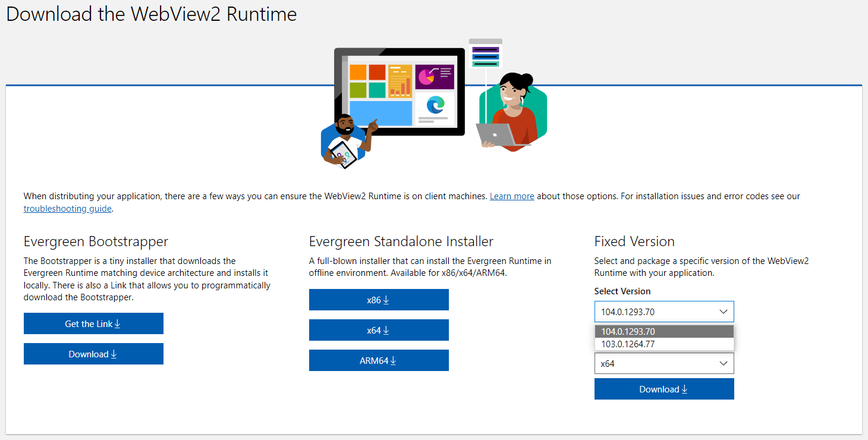Screen dimensions: 868x440
Task: Choose version 103.0.1264.77 from the list
Action: [664, 344]
